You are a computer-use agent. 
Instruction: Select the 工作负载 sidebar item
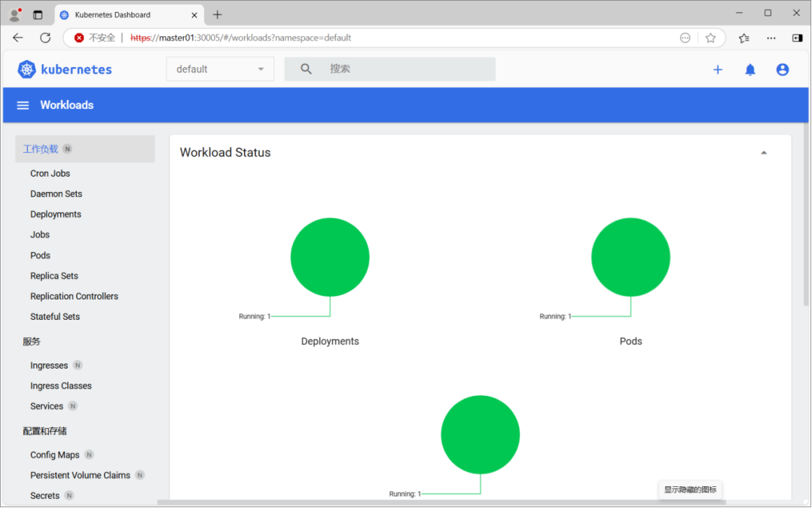[85, 149]
